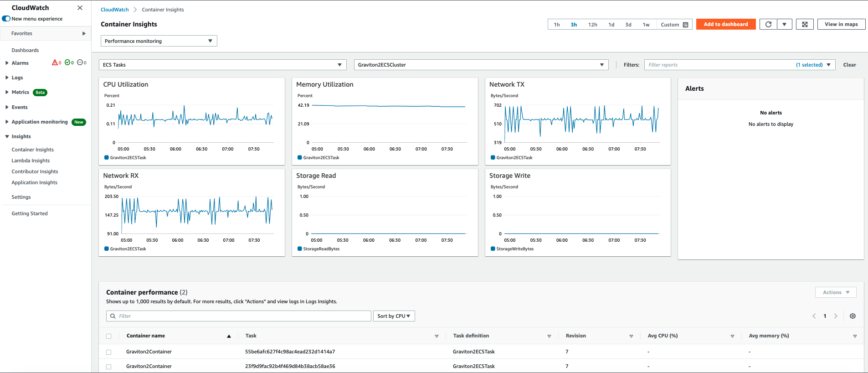Open Getting Started in sidebar

30,213
